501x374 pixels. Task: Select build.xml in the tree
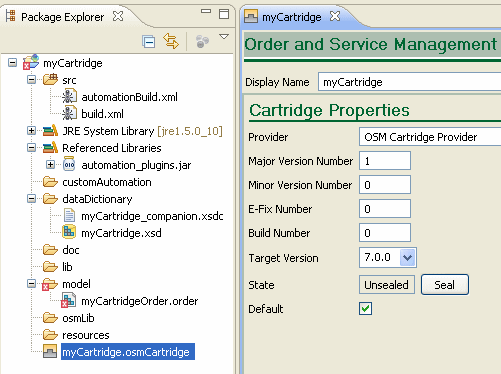[102, 114]
